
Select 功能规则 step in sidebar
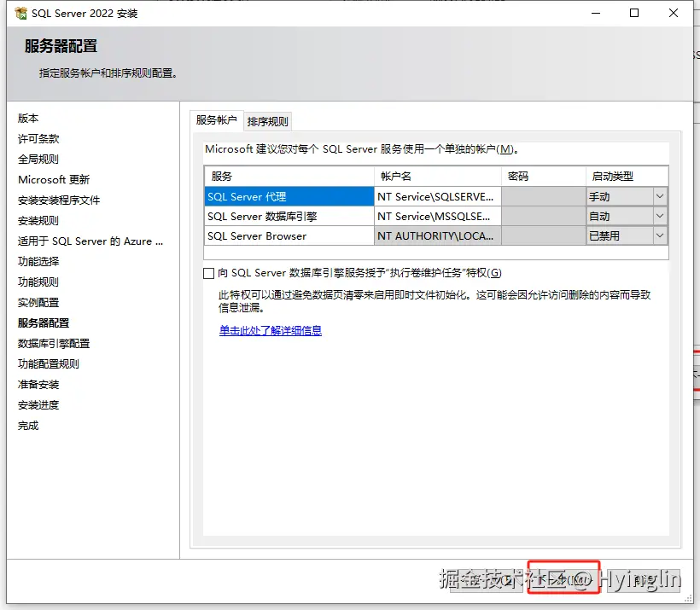pos(38,282)
